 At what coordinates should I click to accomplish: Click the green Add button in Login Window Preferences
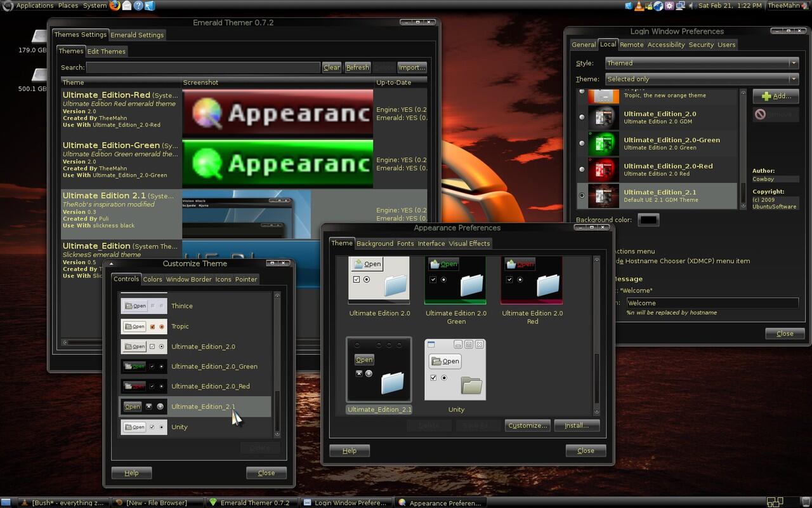(x=775, y=96)
